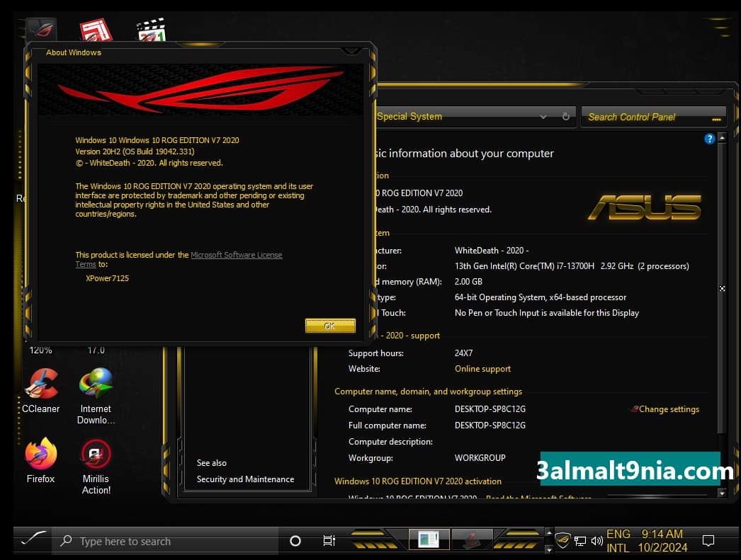Click the Special System breadcrumb in address bar
741x560 pixels.
click(x=409, y=117)
